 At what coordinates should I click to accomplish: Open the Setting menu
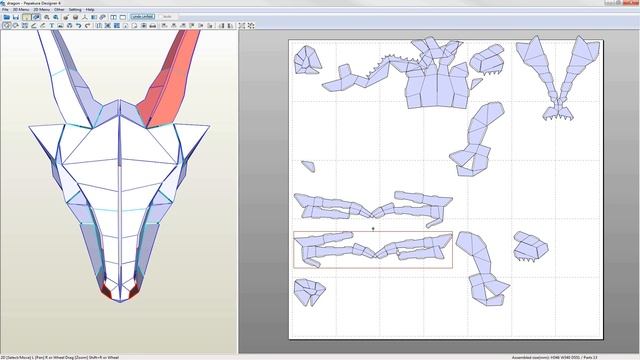75,9
